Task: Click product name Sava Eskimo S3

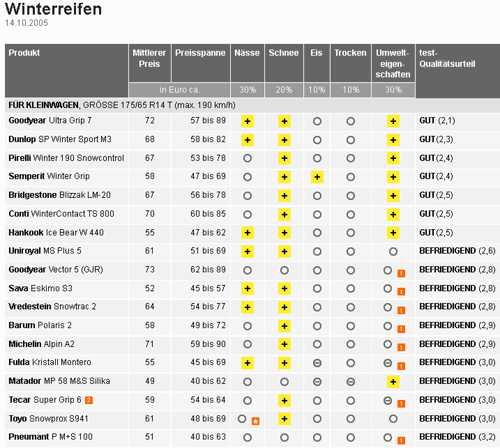Action: (x=40, y=288)
